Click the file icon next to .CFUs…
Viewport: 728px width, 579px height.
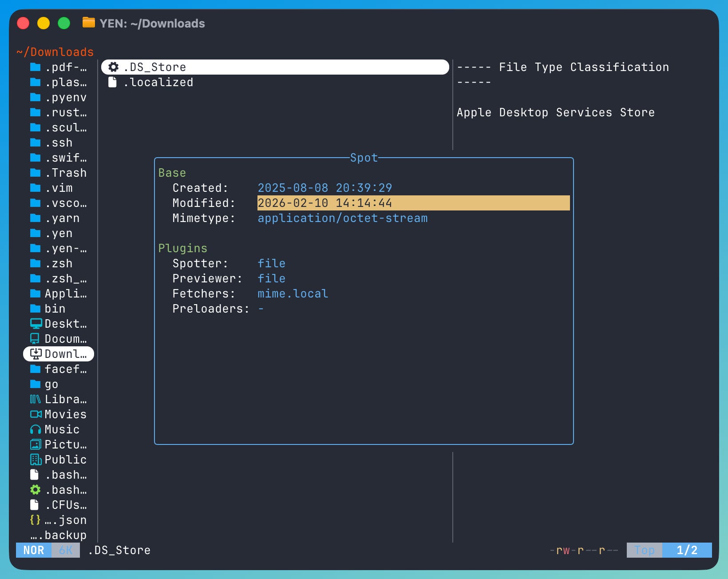[x=35, y=505]
